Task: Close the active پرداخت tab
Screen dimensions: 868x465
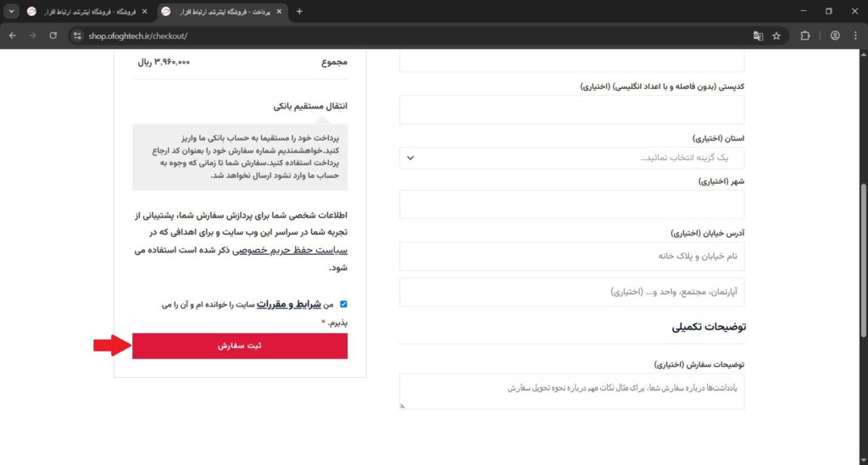Action: [279, 11]
